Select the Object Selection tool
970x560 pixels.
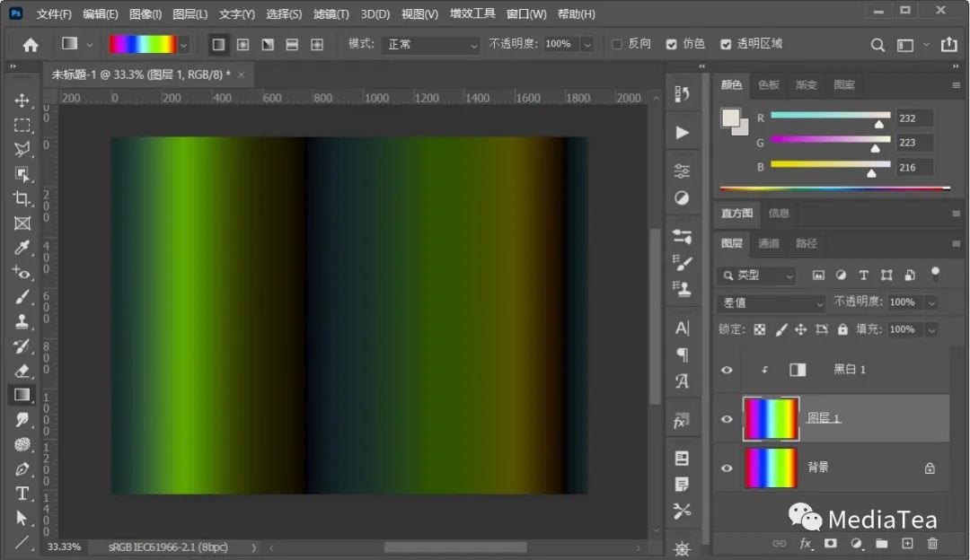tap(22, 174)
